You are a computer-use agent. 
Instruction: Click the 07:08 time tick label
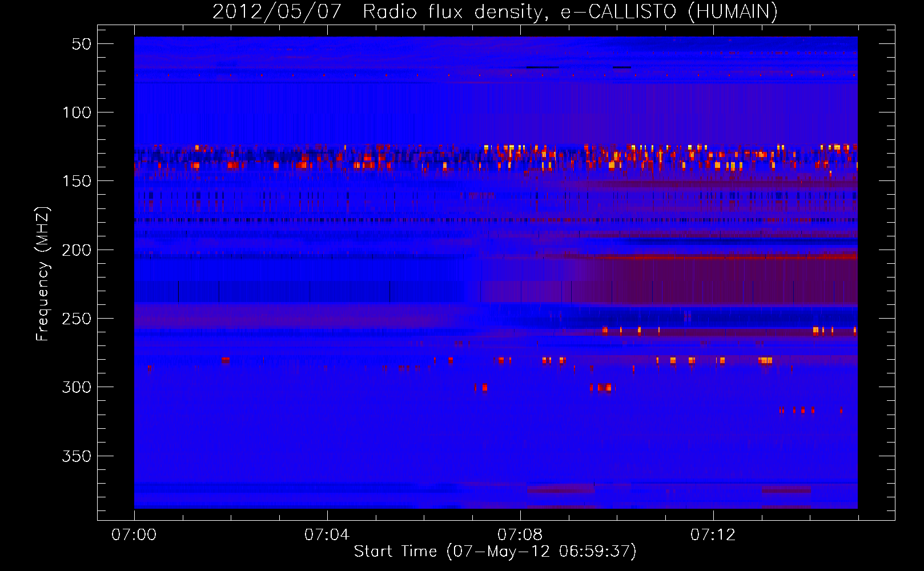pos(520,535)
